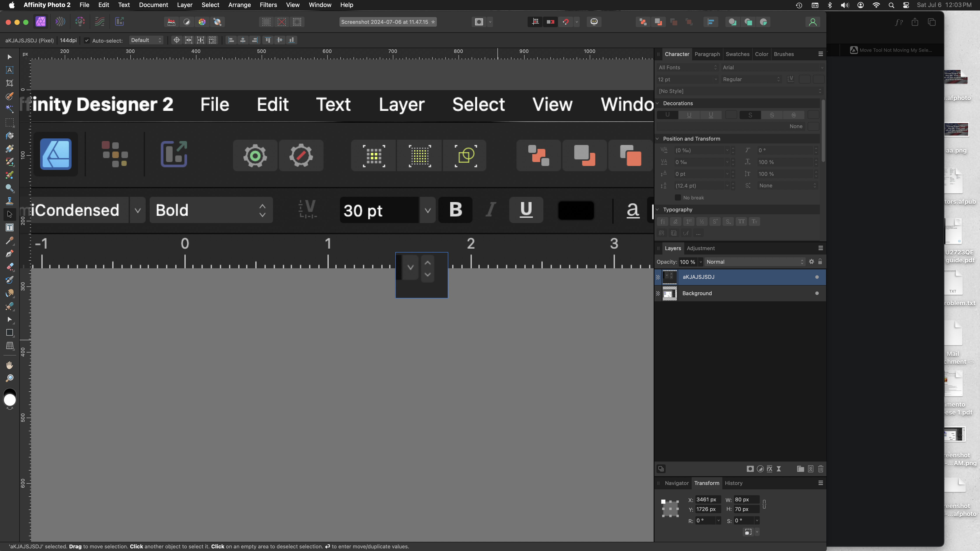Click the Deselect icon in toolbar
The width and height of the screenshot is (980, 551).
282,22
